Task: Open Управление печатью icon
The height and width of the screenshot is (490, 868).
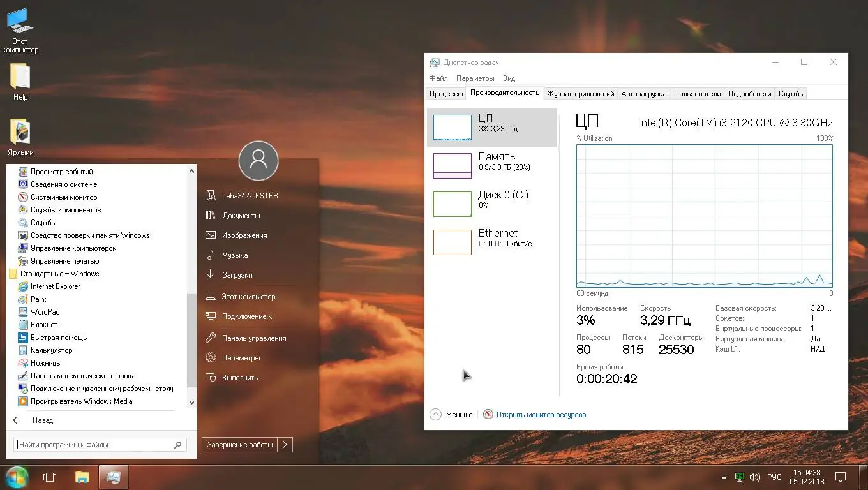Action: coord(24,261)
